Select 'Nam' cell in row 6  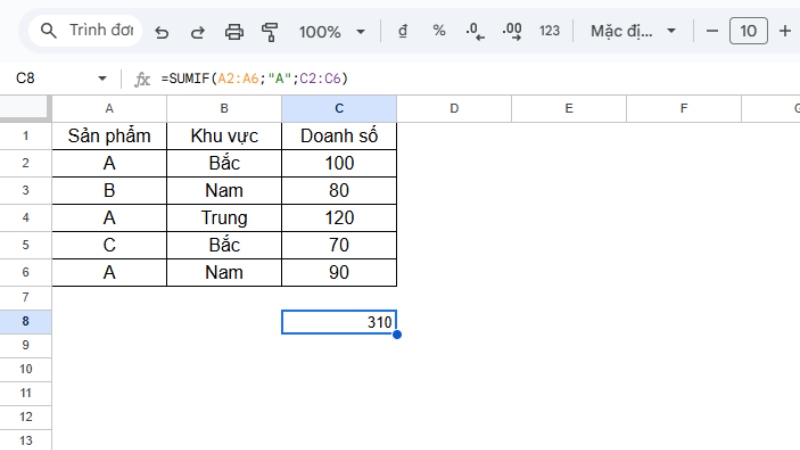[x=224, y=272]
